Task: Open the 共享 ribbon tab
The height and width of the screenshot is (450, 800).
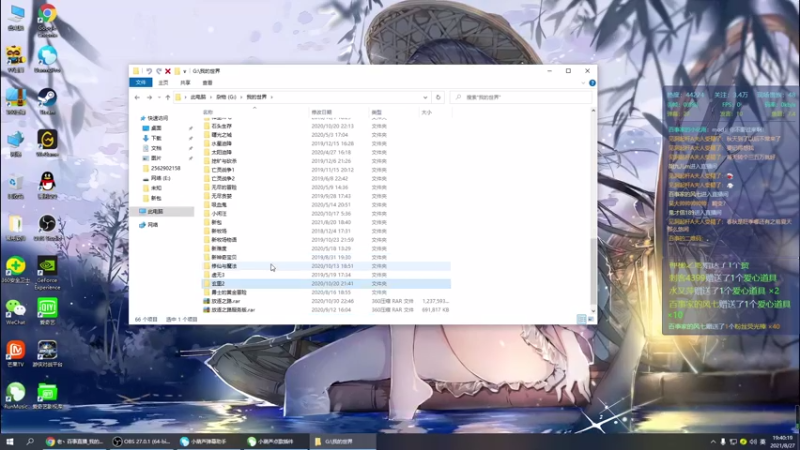Action: pyautogui.click(x=185, y=83)
